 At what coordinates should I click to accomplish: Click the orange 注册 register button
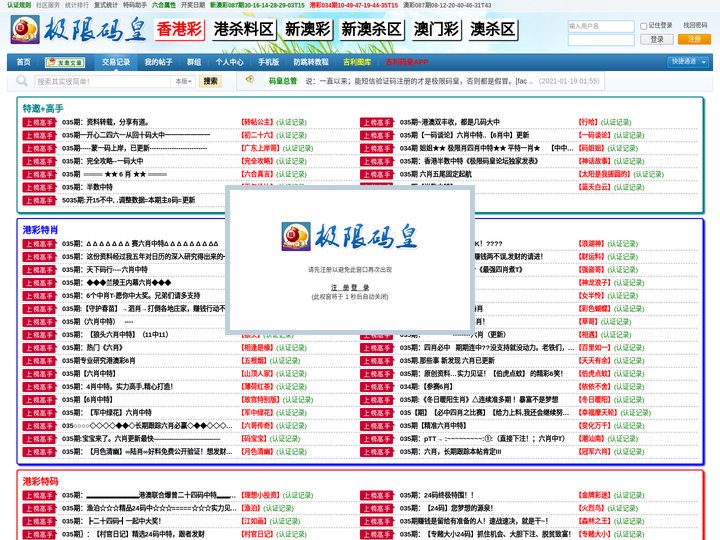click(x=694, y=39)
